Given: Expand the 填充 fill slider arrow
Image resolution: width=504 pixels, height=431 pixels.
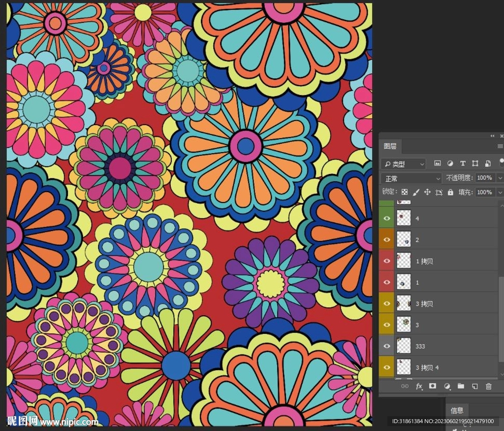Looking at the screenshot, I should (500, 192).
